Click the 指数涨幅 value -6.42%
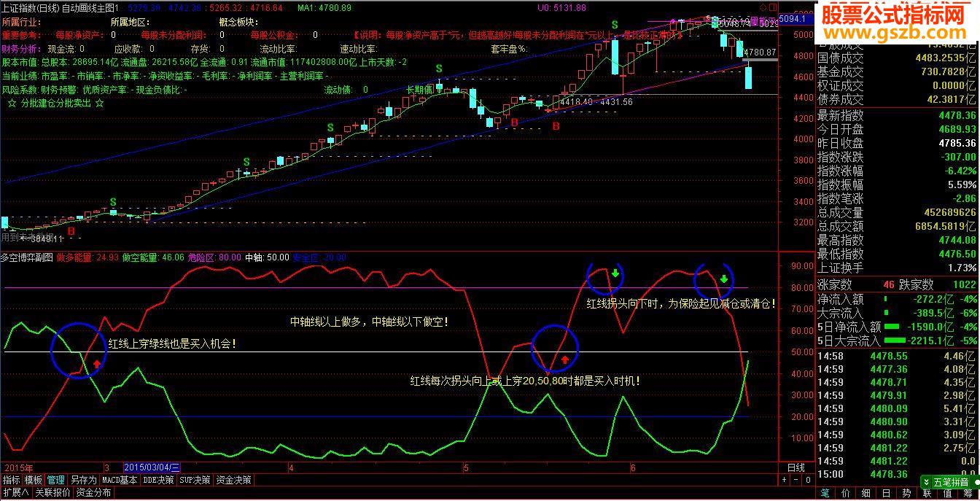Viewport: 980px width, 501px height. click(x=959, y=171)
